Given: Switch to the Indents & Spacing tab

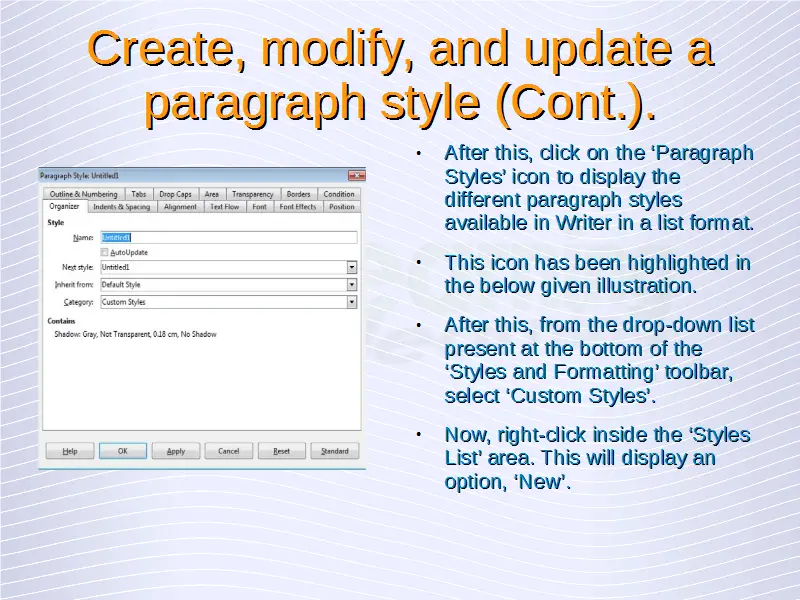Looking at the screenshot, I should (121, 207).
